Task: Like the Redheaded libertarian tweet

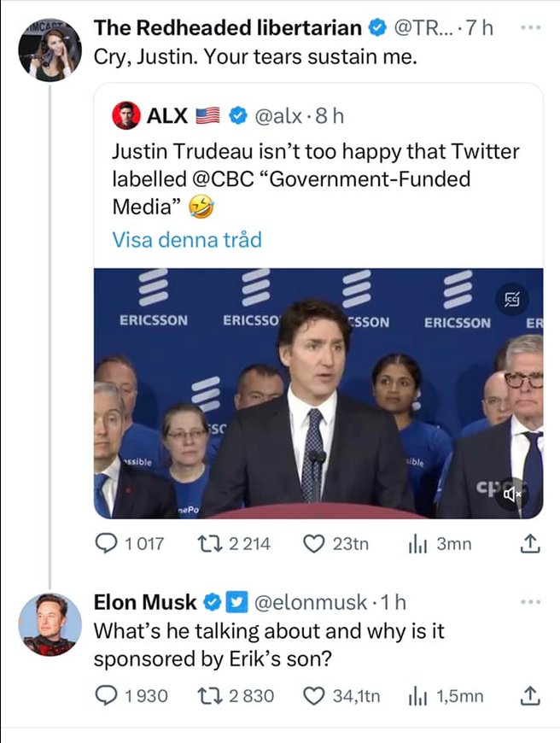Action: (315, 544)
